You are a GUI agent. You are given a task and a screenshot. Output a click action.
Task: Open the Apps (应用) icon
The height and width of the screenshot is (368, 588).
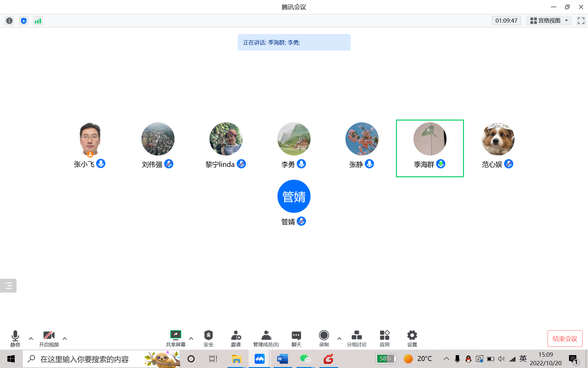click(384, 338)
